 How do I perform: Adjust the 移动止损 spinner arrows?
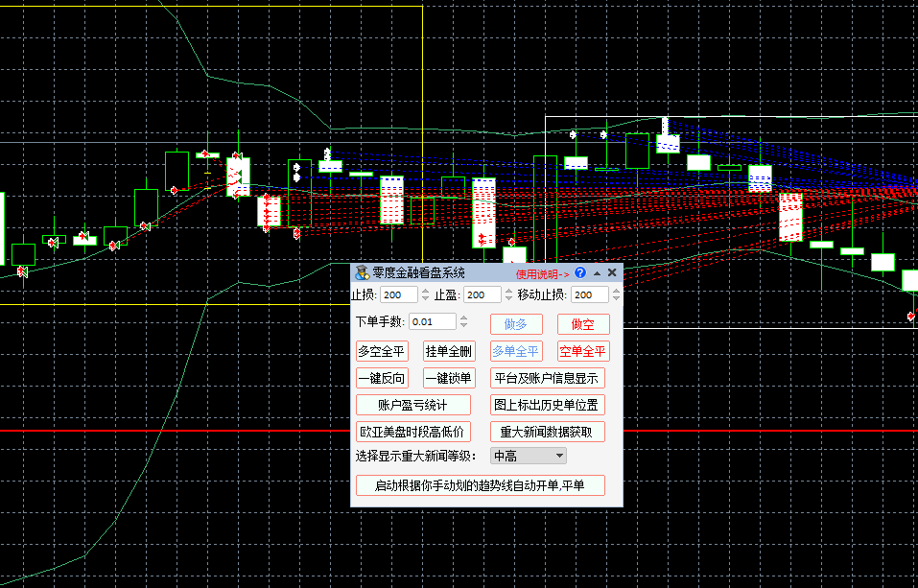coord(616,294)
